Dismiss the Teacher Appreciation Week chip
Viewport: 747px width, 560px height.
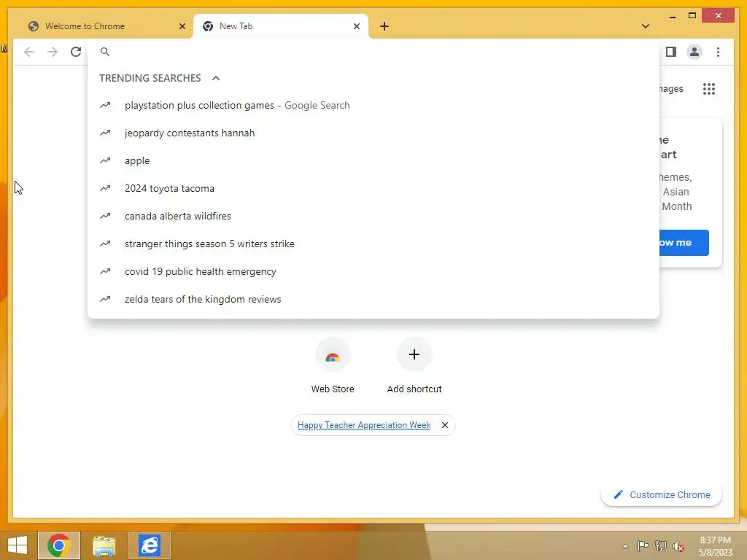click(444, 425)
